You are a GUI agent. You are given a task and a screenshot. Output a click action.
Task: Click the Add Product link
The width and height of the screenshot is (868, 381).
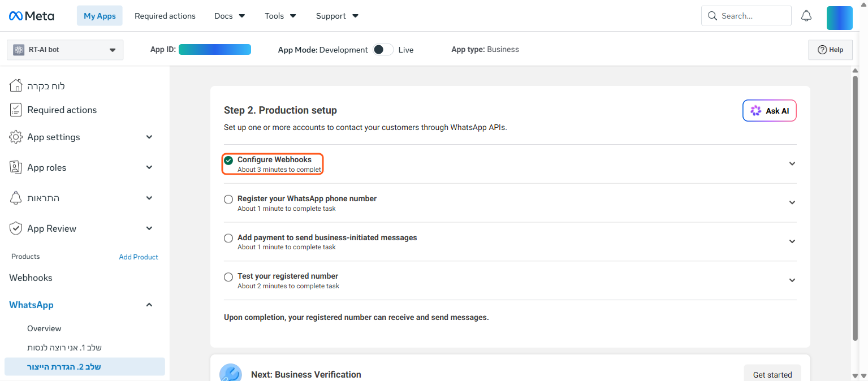pyautogui.click(x=139, y=257)
